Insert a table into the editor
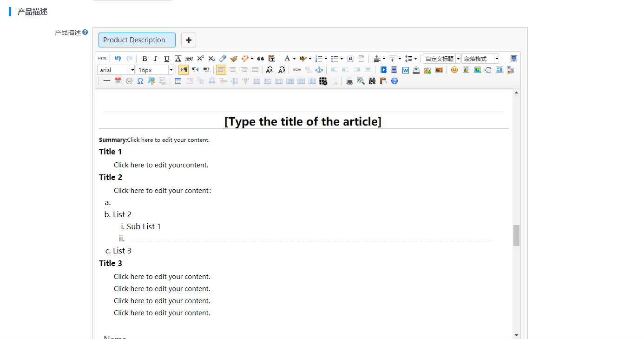The height and width of the screenshot is (339, 644). (178, 81)
